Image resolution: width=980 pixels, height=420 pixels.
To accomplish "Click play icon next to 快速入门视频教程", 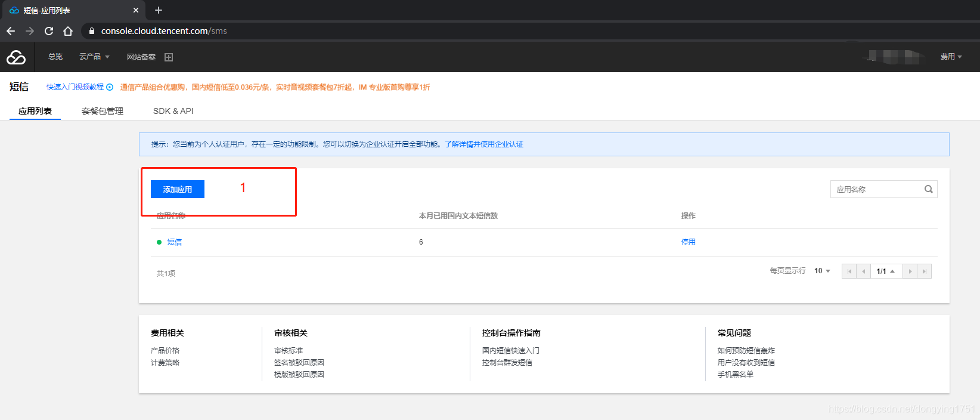I will tap(110, 87).
